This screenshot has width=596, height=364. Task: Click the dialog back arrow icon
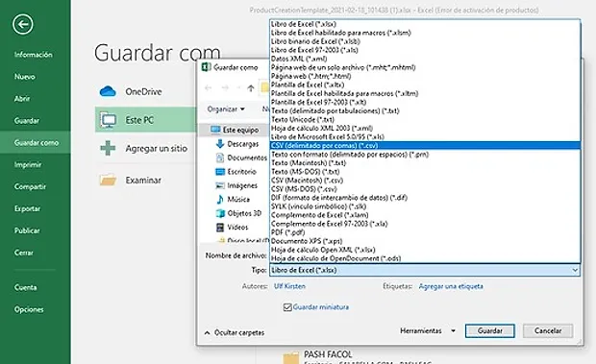coord(208,88)
